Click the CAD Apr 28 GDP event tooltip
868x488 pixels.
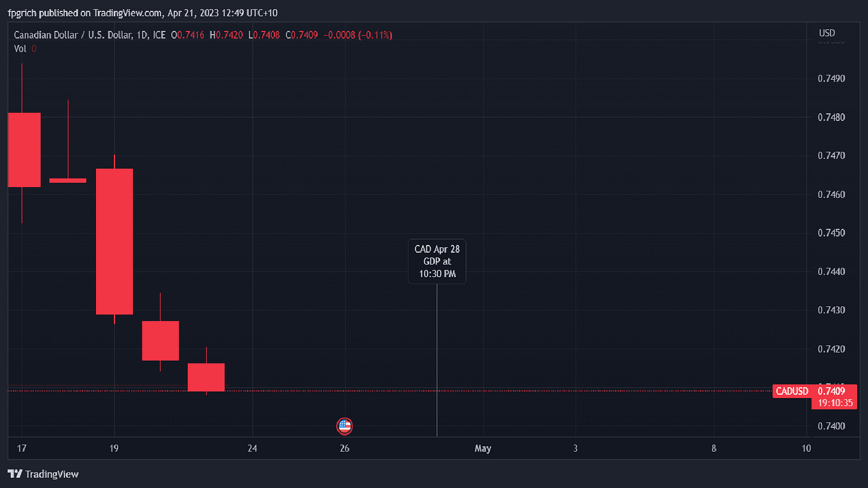coord(437,262)
